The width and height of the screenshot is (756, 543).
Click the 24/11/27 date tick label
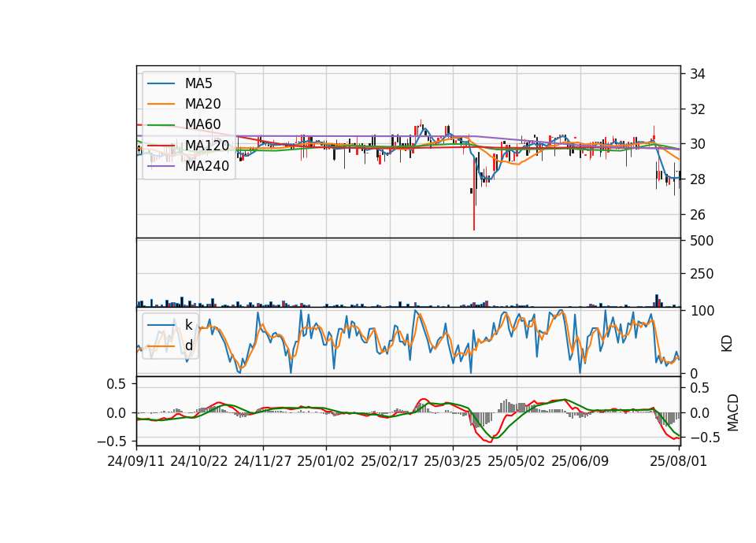(x=263, y=461)
